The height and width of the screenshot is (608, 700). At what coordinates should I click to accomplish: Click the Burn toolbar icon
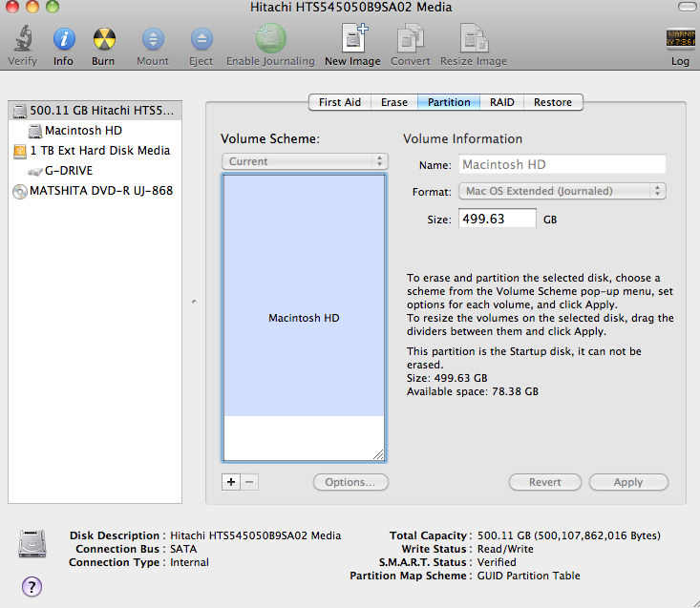pos(104,39)
